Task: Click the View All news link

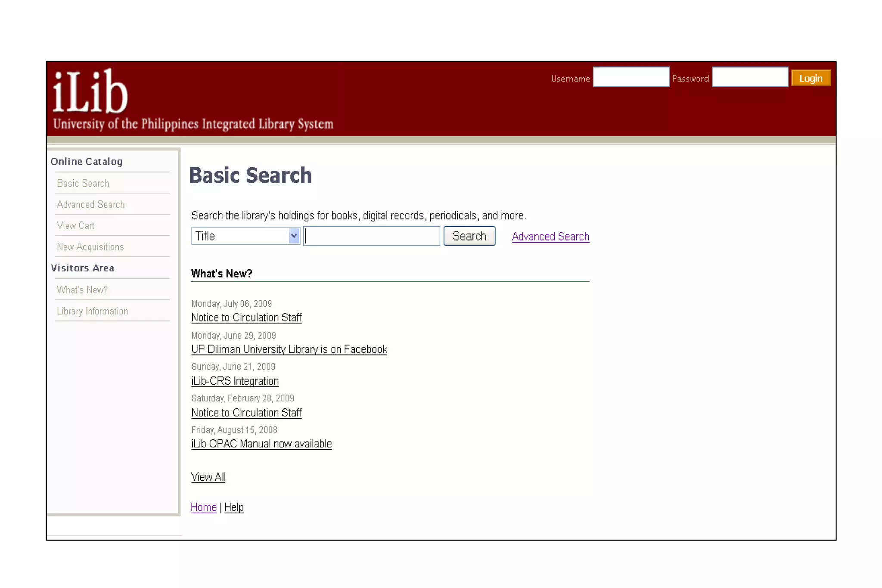Action: 208,477
